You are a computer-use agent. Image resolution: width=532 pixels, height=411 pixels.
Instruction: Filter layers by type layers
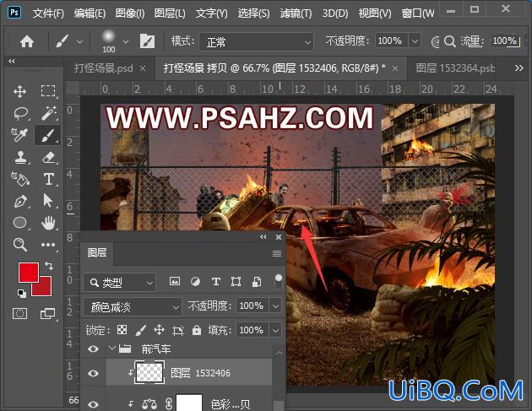[x=216, y=282]
